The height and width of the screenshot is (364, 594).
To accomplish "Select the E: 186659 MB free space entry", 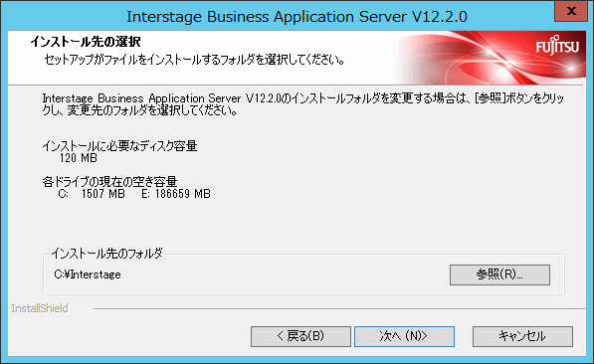I will [176, 194].
